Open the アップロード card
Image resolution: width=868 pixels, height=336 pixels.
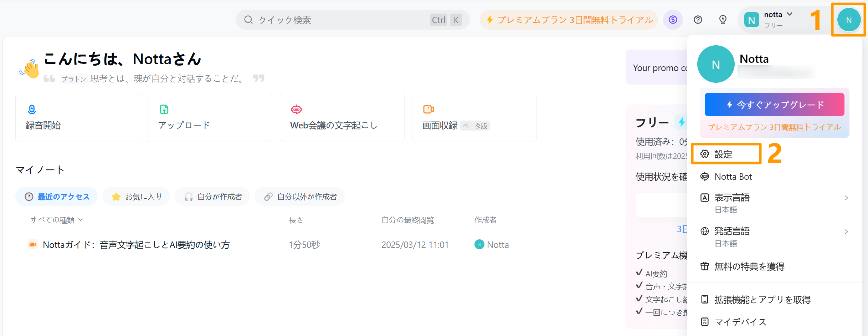pyautogui.click(x=210, y=117)
